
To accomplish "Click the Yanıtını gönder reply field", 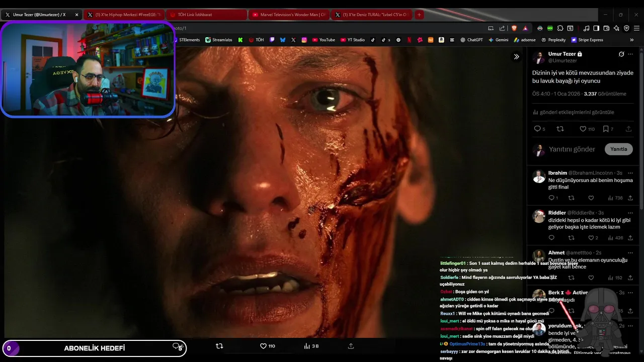I will click(572, 149).
